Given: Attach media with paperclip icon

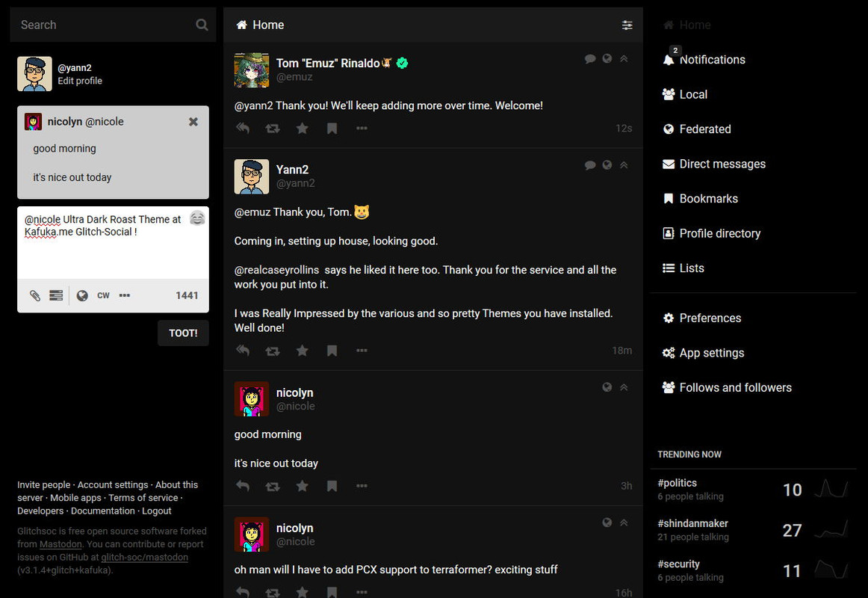Looking at the screenshot, I should (35, 296).
